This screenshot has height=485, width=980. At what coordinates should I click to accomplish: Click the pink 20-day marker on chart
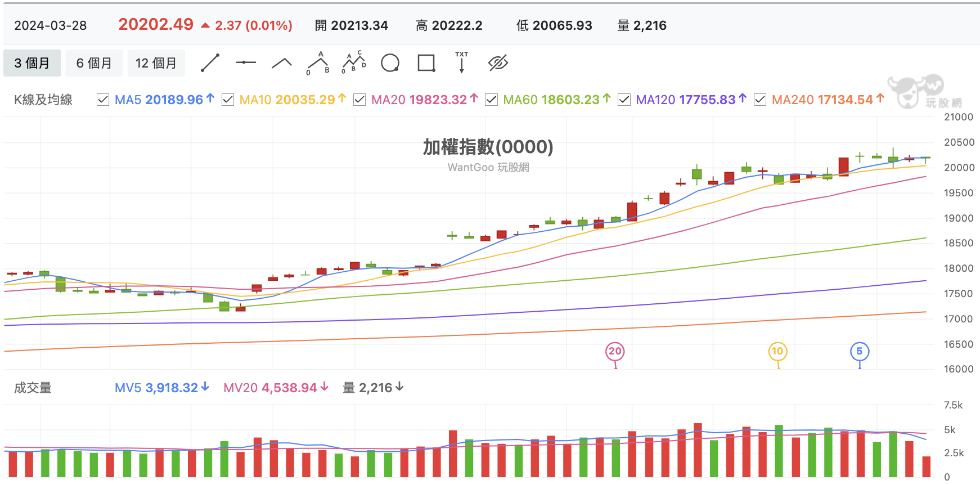(615, 352)
